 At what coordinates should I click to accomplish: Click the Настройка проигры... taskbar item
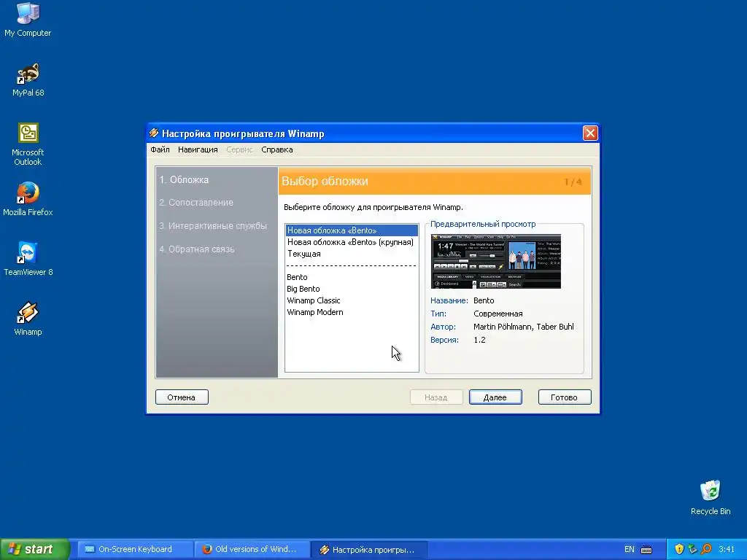point(368,550)
